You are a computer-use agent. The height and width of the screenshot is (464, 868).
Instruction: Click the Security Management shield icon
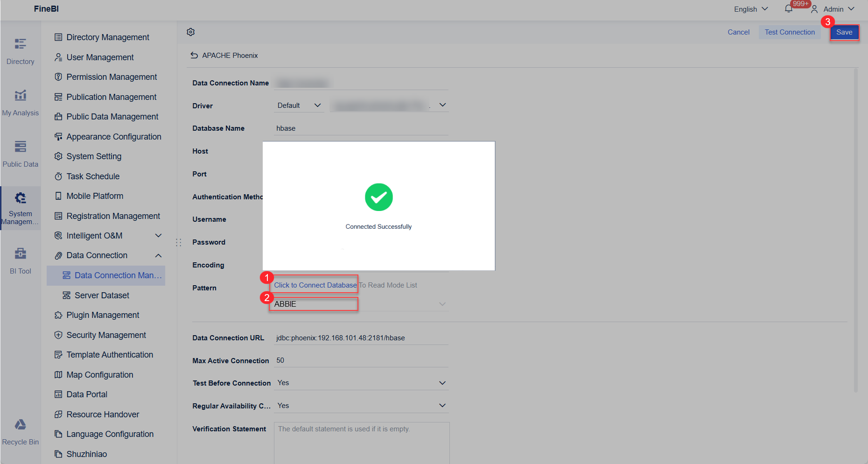(x=58, y=335)
